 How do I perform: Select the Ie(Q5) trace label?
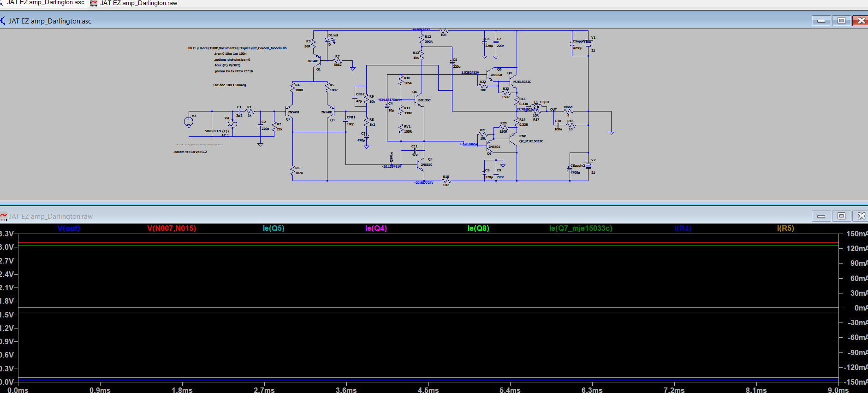[273, 228]
